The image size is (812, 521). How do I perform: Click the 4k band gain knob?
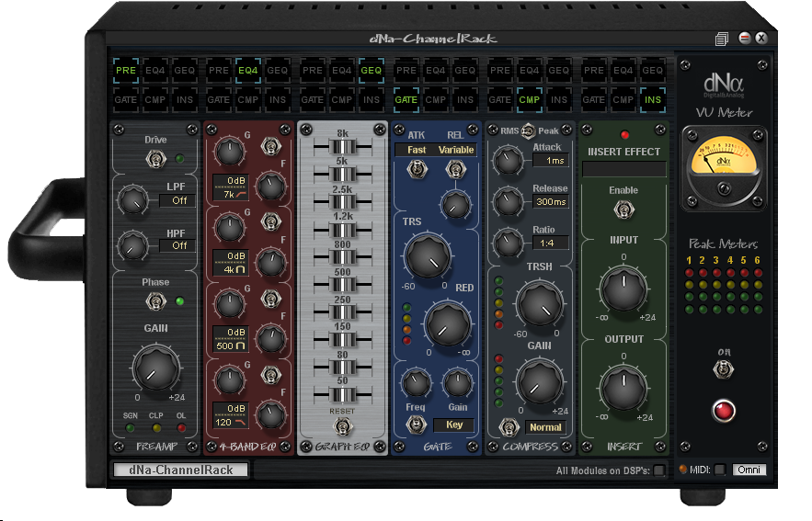[229, 228]
